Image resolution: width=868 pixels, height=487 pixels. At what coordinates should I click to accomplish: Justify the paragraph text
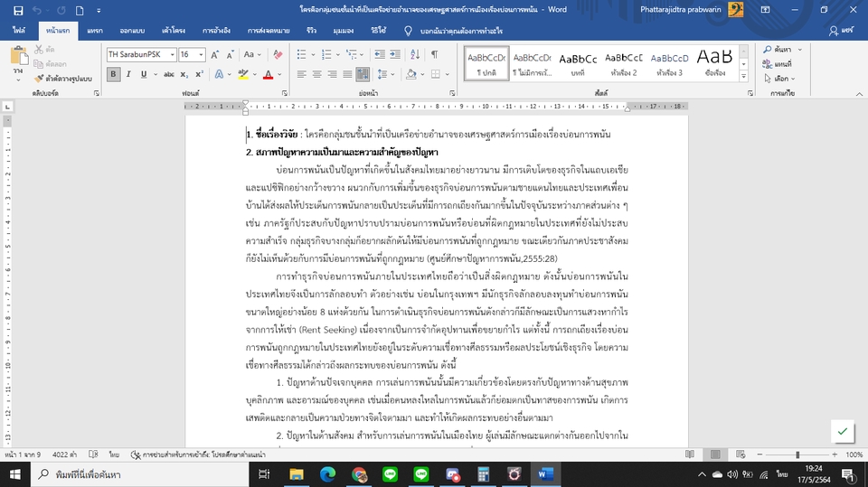[347, 74]
